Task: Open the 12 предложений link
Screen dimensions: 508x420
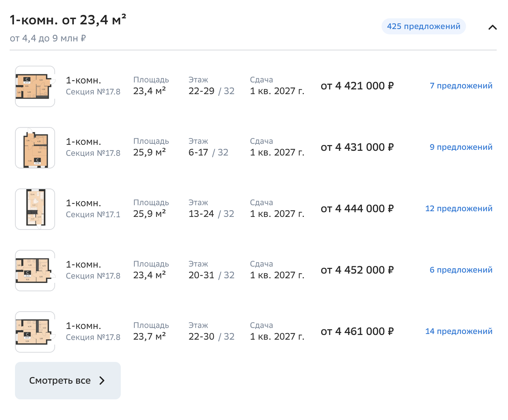Action: click(459, 209)
